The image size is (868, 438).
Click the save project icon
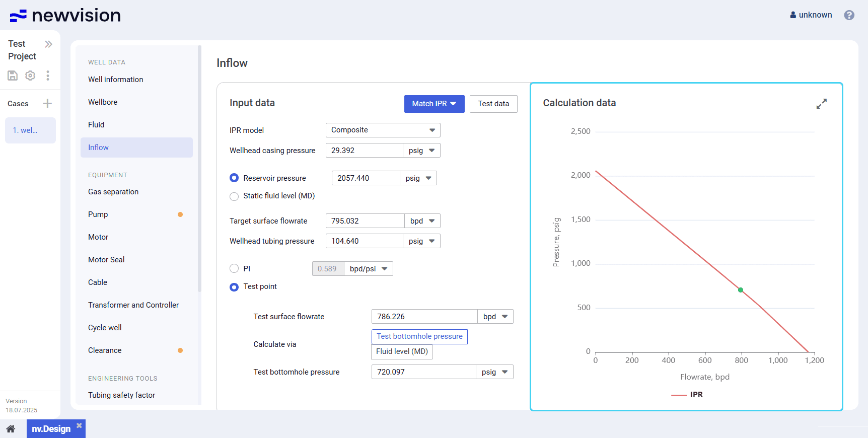pos(13,76)
